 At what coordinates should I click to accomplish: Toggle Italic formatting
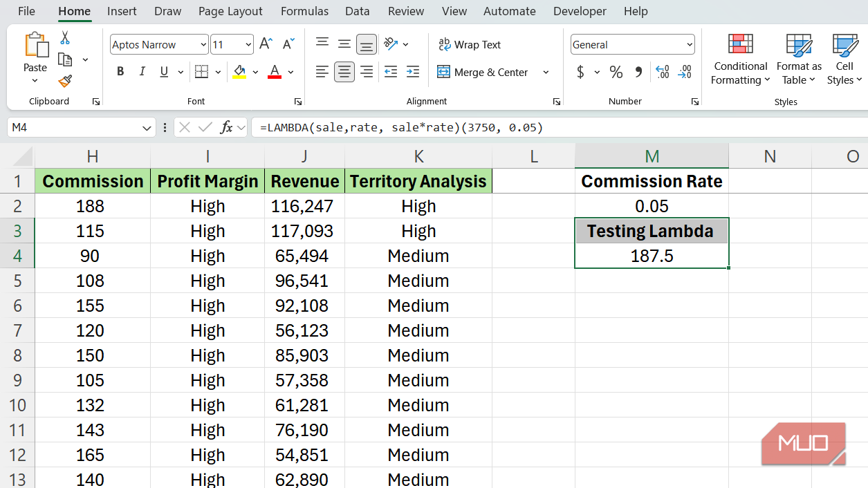click(142, 72)
